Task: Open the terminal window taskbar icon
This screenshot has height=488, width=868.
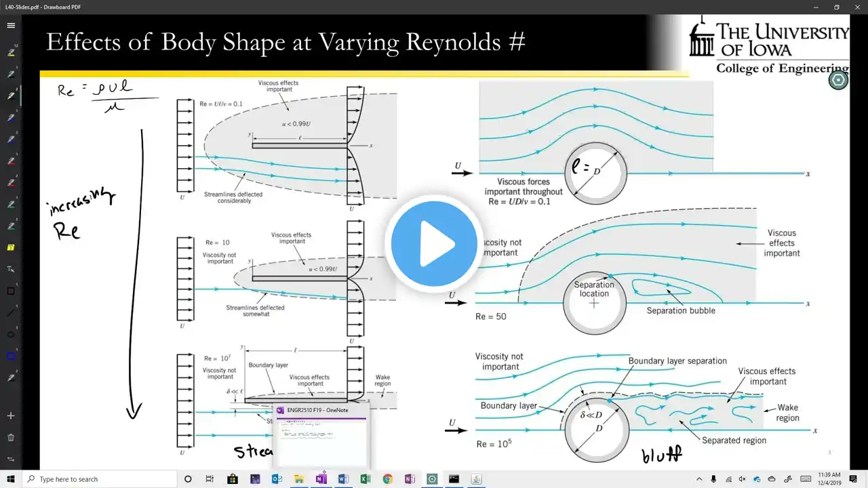Action: 454,479
